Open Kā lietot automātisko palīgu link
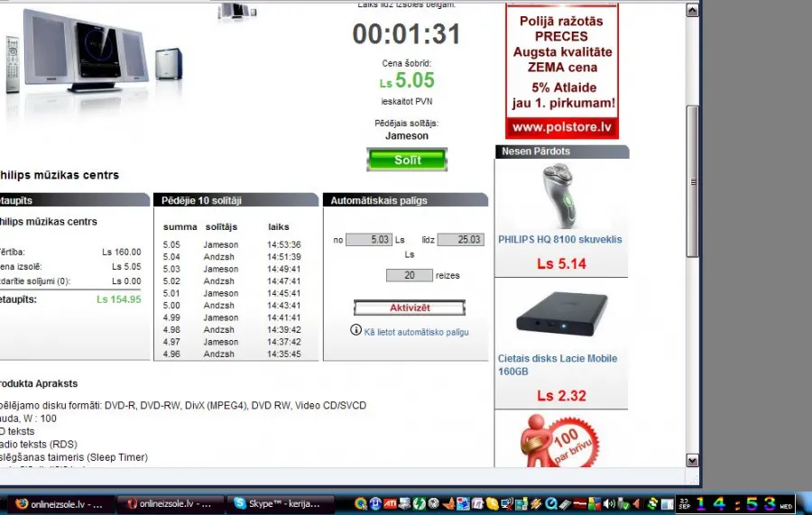 (416, 332)
